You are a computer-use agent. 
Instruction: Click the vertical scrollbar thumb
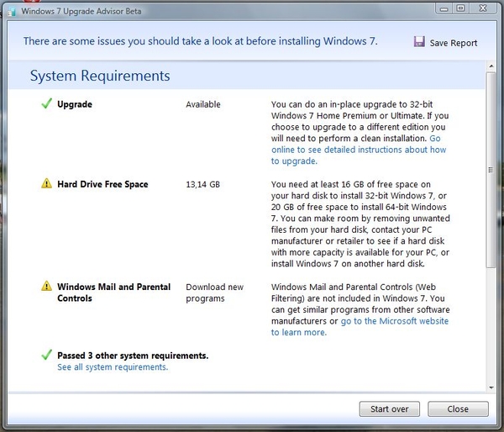(x=491, y=170)
